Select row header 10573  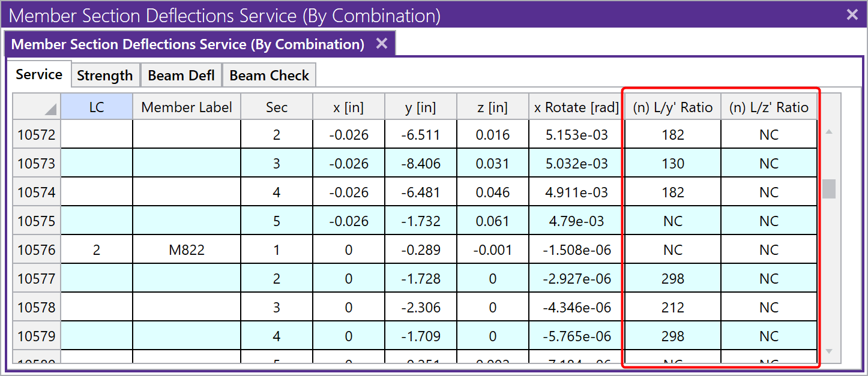(x=37, y=164)
